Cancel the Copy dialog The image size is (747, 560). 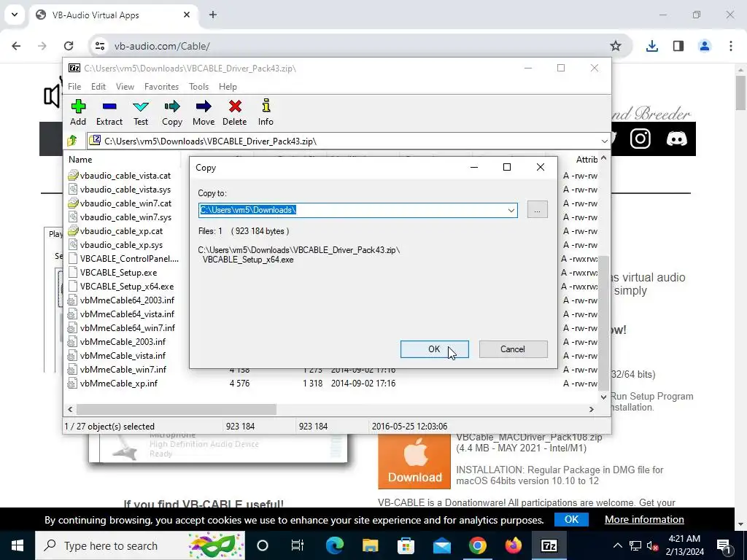(513, 349)
